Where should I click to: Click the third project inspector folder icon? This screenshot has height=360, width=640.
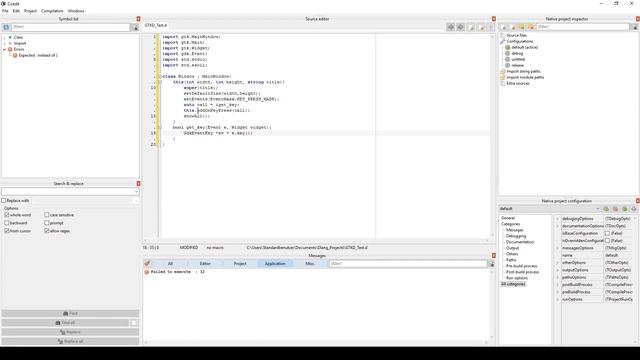(x=522, y=27)
